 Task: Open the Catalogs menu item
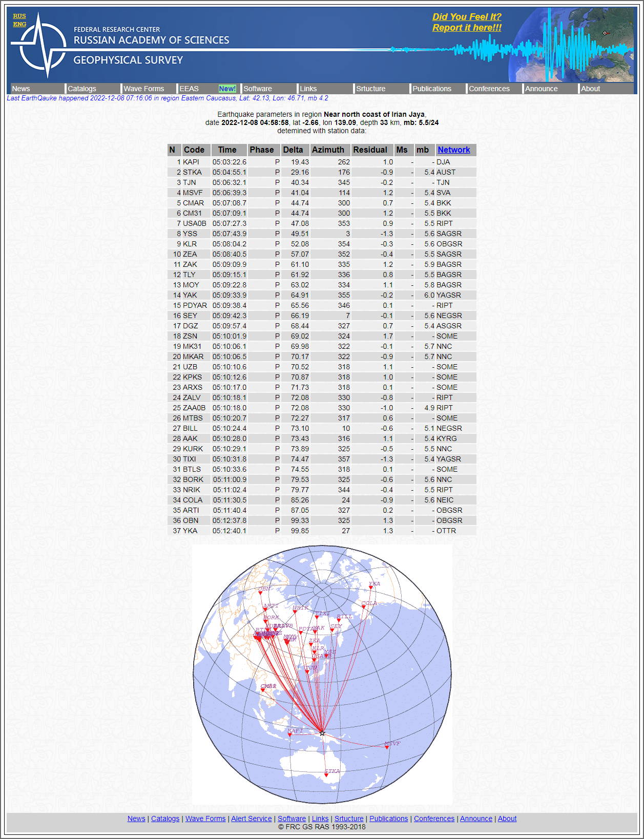82,89
